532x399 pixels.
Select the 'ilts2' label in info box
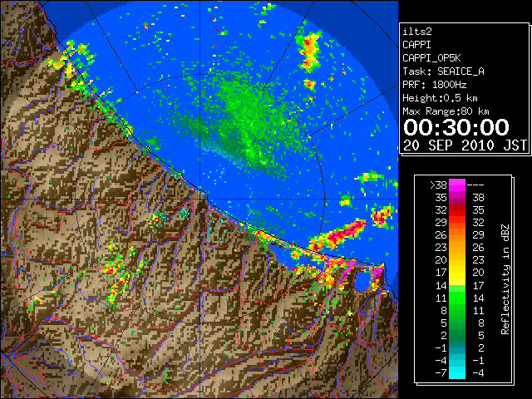417,32
